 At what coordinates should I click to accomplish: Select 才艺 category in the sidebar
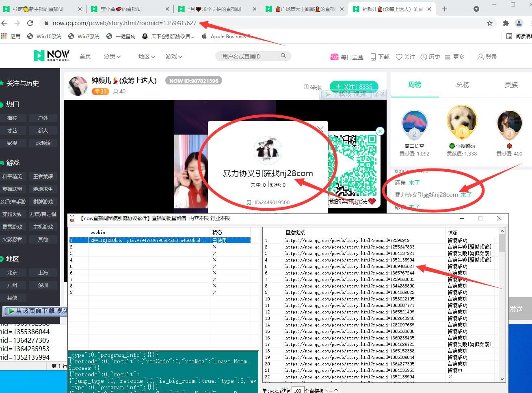[12, 130]
